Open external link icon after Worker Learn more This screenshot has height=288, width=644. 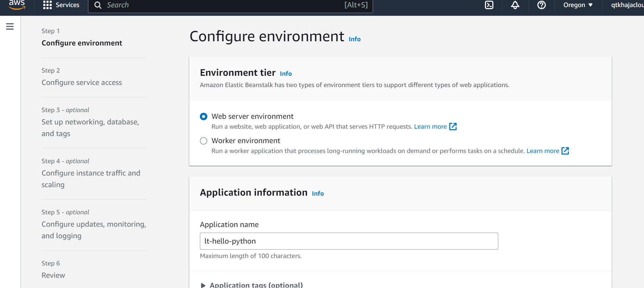tap(565, 151)
